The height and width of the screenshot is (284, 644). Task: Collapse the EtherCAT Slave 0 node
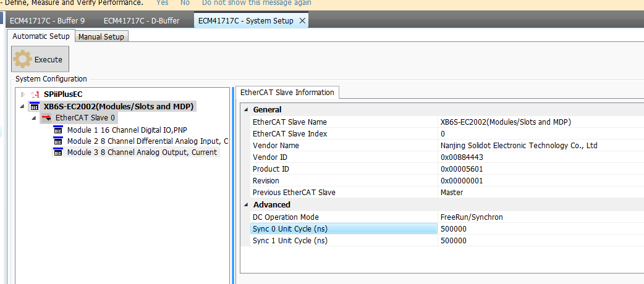coord(35,117)
